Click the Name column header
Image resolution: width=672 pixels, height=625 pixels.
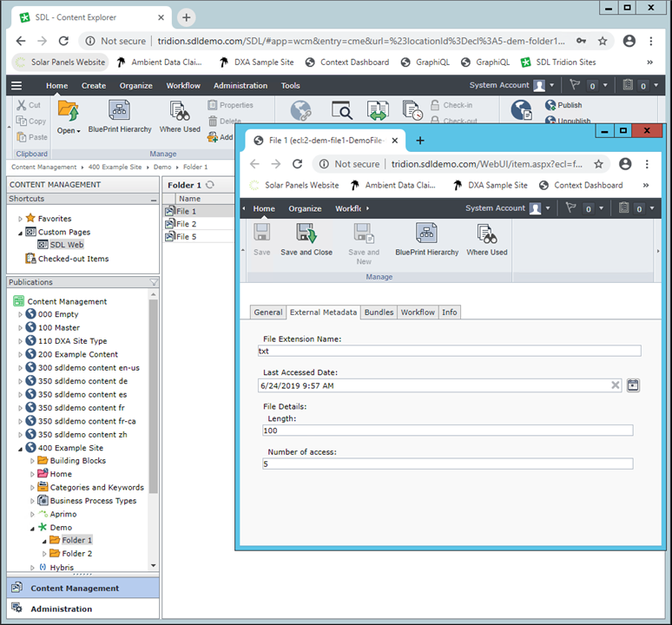tap(189, 199)
